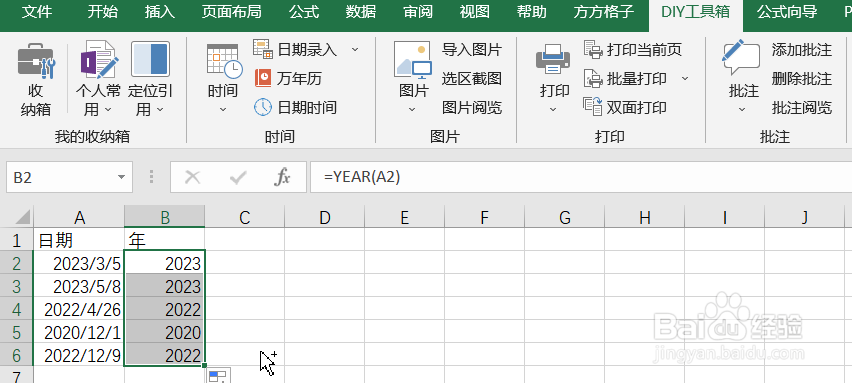Click the fx insert function icon
Screen dimensions: 852x383
pyautogui.click(x=281, y=177)
